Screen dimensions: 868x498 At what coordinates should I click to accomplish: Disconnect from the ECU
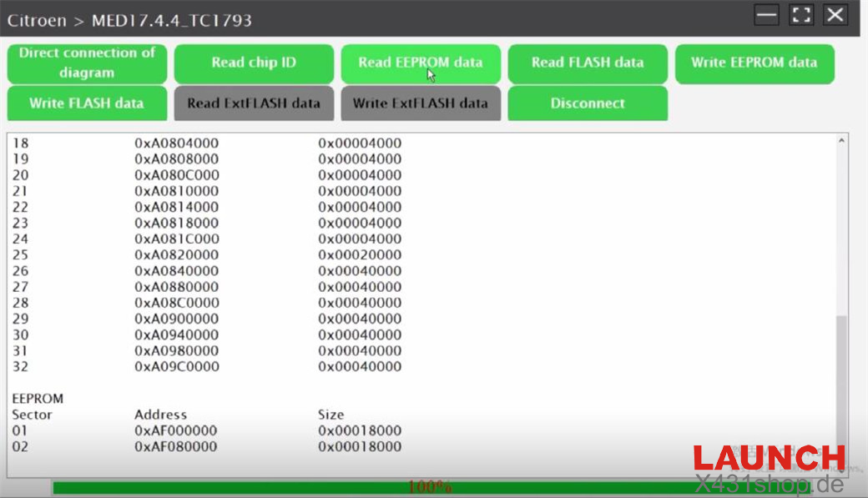pyautogui.click(x=588, y=103)
